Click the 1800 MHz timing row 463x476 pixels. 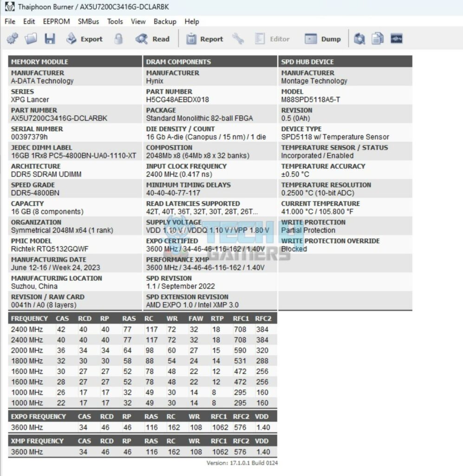143,361
